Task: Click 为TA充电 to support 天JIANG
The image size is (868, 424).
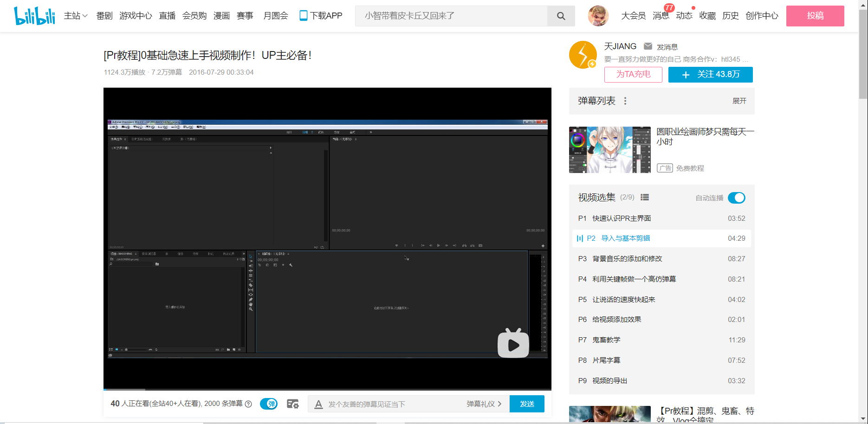Action: pyautogui.click(x=633, y=74)
